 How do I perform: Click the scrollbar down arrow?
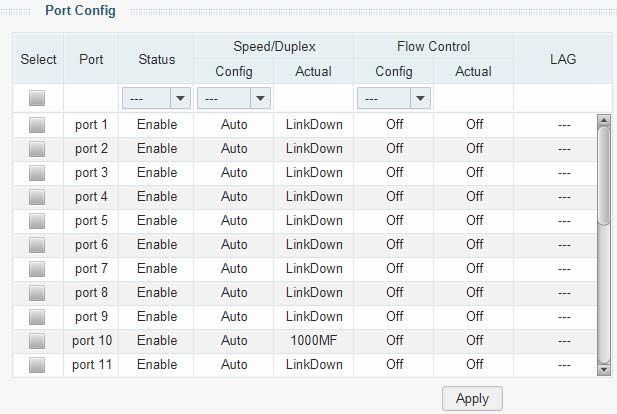[604, 370]
